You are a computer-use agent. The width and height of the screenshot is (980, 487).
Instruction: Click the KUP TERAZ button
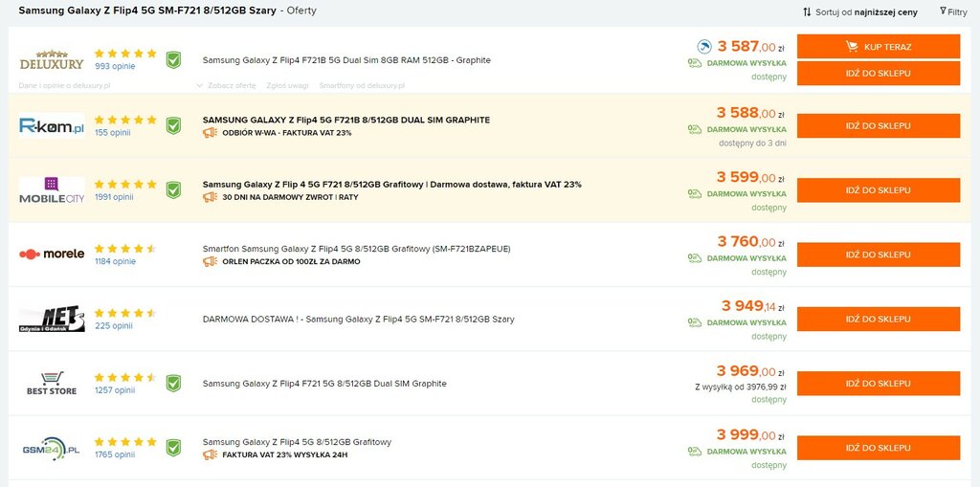point(879,47)
